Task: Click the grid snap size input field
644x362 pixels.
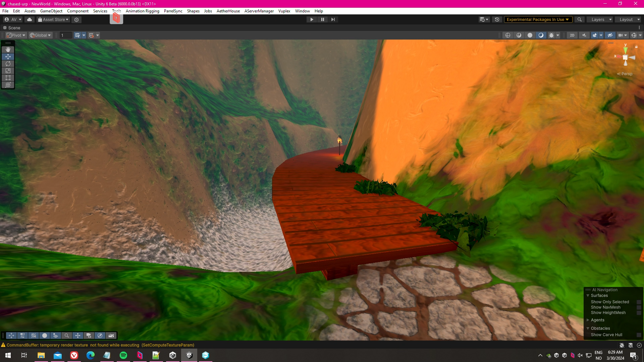Action: point(66,35)
